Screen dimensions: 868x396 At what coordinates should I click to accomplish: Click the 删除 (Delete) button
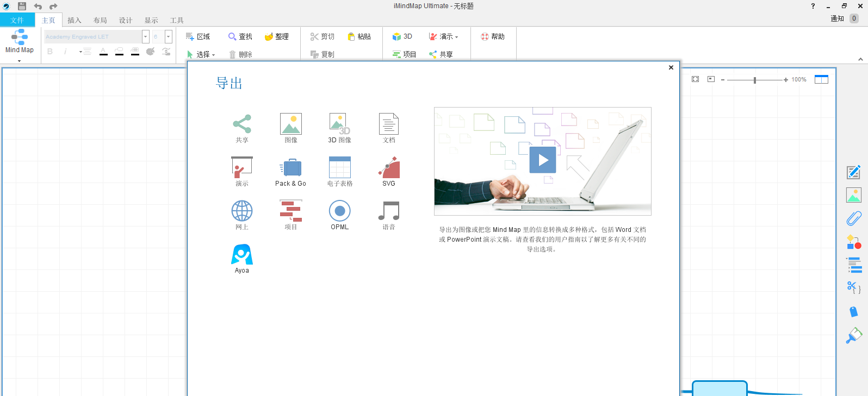(x=240, y=54)
